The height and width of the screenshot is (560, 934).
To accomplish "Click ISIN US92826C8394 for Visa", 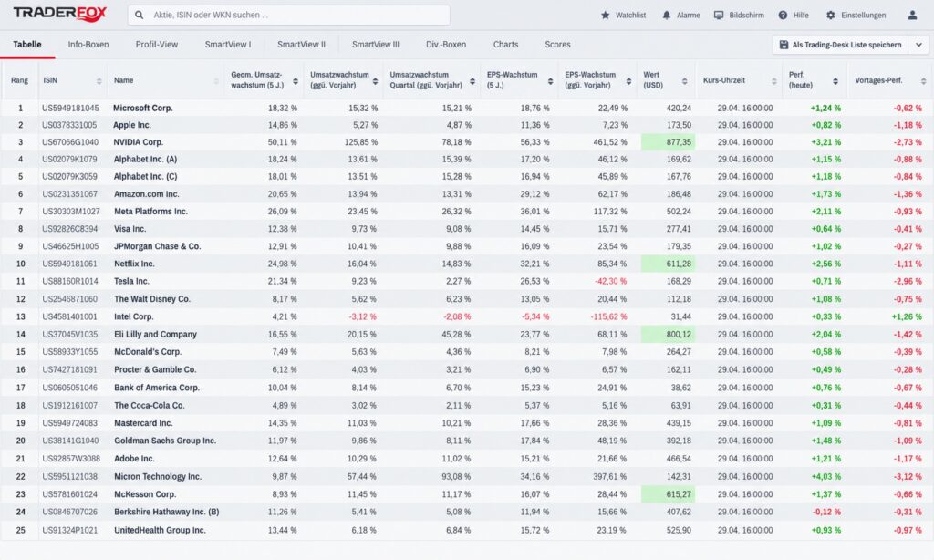I will 69,229.
